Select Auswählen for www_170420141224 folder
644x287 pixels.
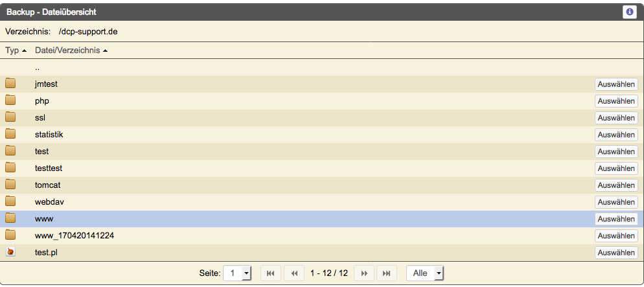pyautogui.click(x=616, y=236)
